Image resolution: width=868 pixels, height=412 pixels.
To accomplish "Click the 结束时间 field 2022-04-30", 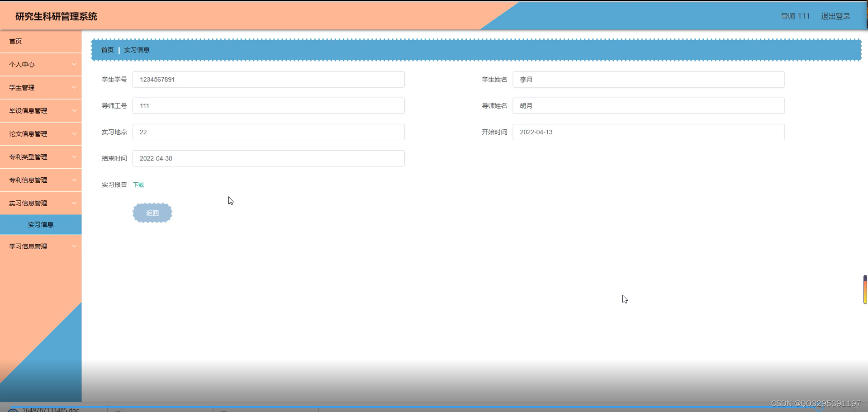I will [x=269, y=158].
